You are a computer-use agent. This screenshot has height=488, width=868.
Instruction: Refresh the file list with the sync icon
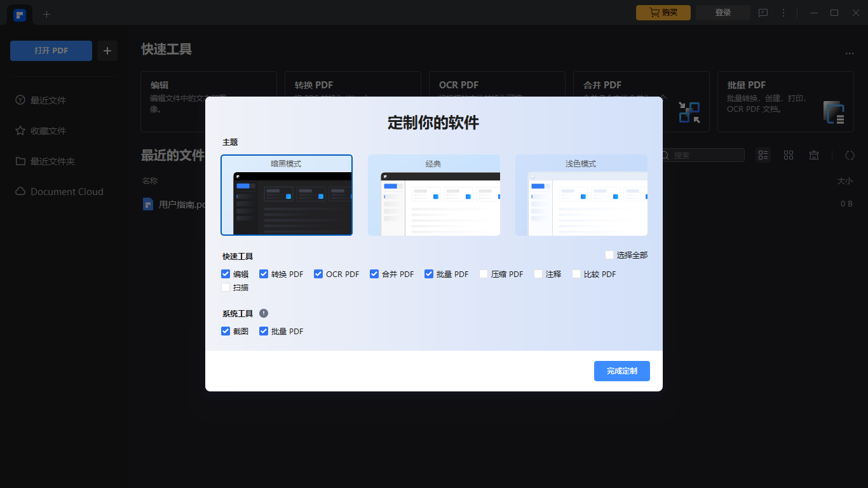point(850,154)
